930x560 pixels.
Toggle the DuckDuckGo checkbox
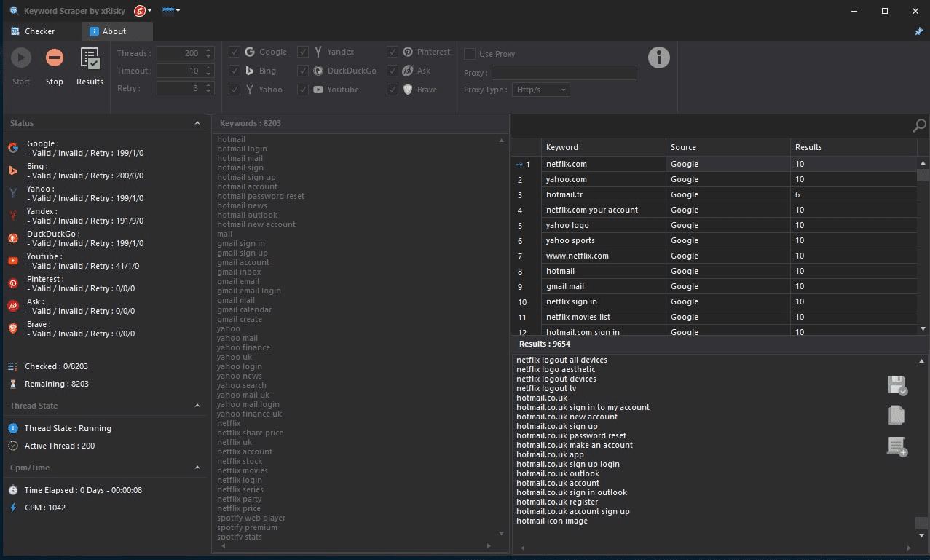[303, 71]
